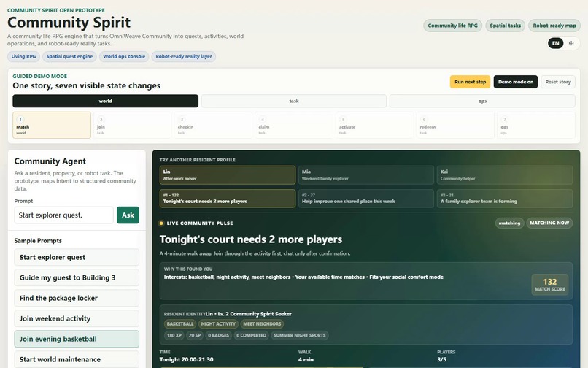
Task: Choose Guide my guest to Building 3
Action: pos(77,277)
